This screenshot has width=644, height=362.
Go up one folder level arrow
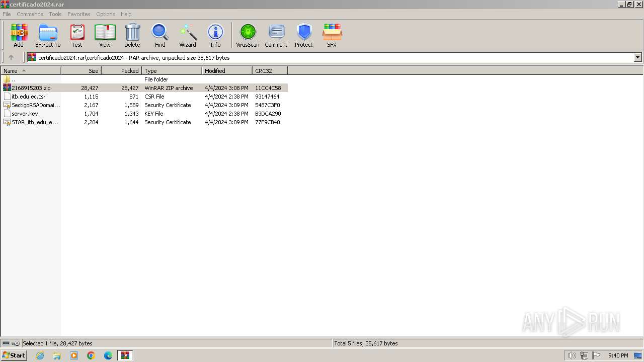[x=11, y=57]
